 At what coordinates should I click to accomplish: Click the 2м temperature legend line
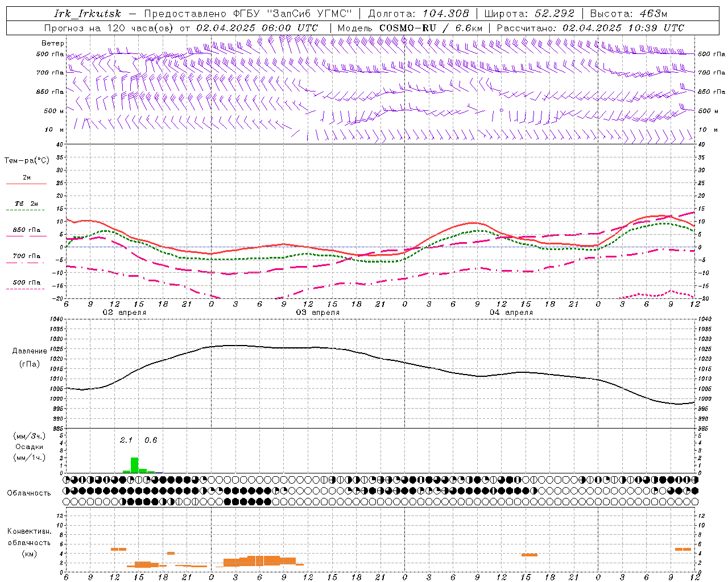tap(26, 184)
